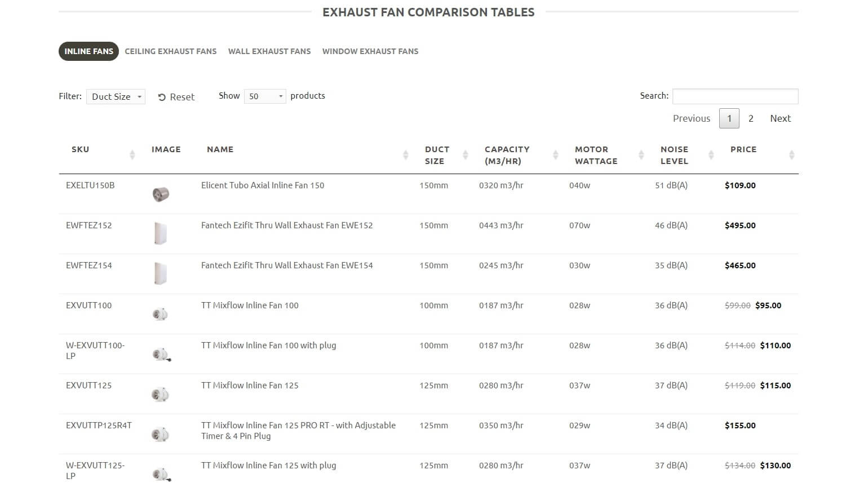Open TT Mixflow Inline Fan 125 thumbnail

coord(160,395)
